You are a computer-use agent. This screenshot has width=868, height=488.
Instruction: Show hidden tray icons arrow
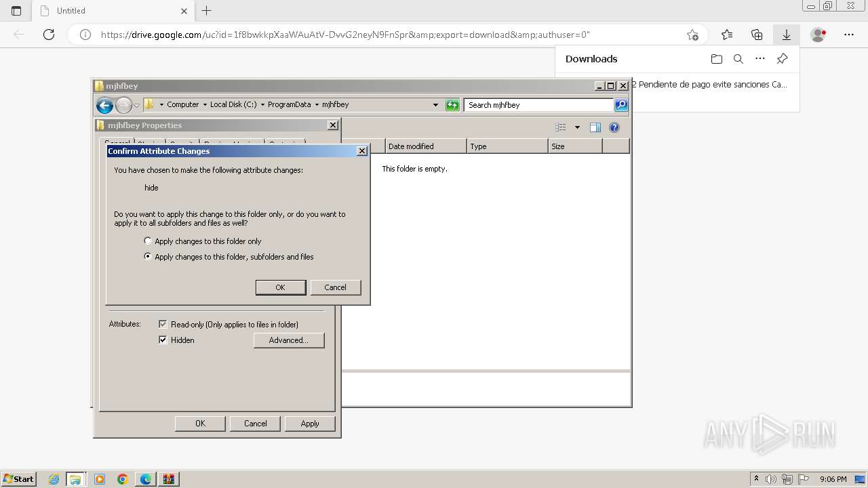coord(756,479)
